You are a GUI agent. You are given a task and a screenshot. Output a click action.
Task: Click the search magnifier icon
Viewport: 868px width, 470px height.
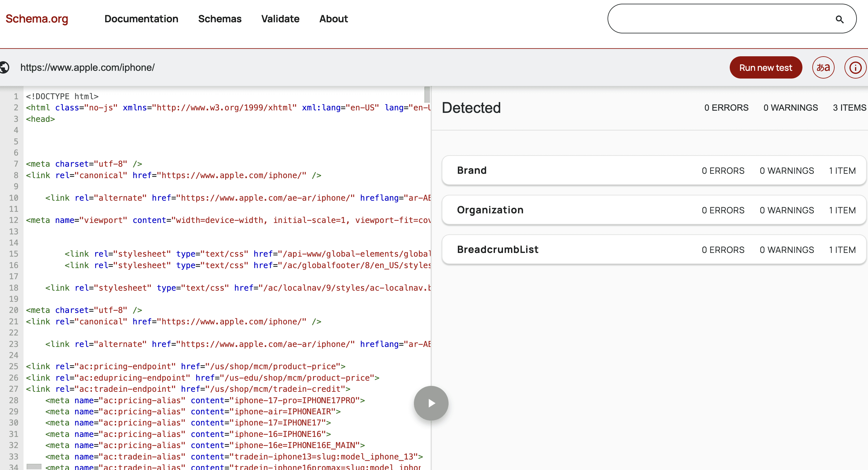point(839,19)
